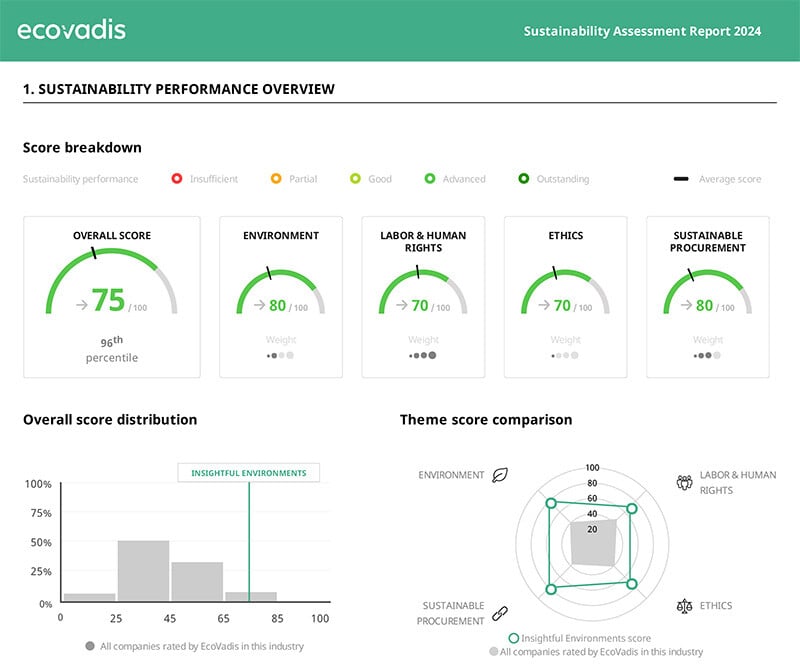Click the INSIGHTFUL ENVIRONMENTS chart label

tap(249, 473)
